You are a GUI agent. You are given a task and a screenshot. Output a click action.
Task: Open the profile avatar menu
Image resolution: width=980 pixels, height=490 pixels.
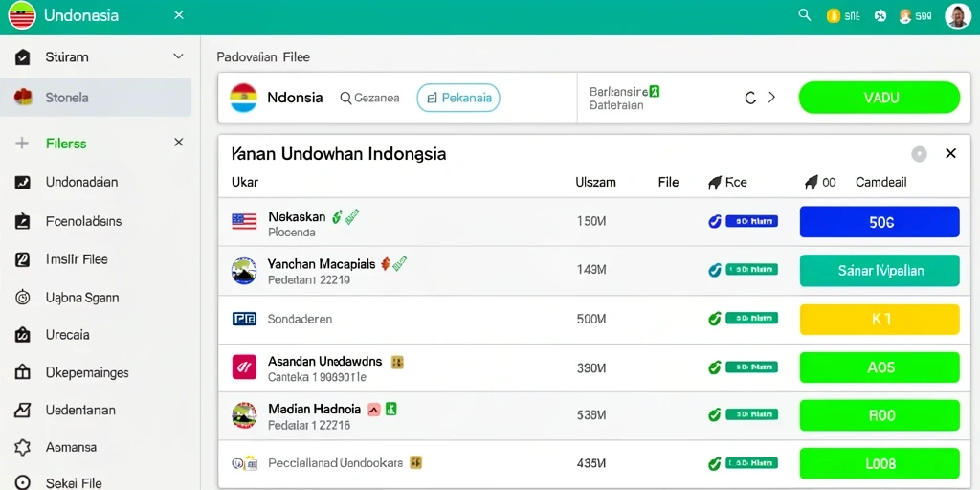pyautogui.click(x=957, y=16)
